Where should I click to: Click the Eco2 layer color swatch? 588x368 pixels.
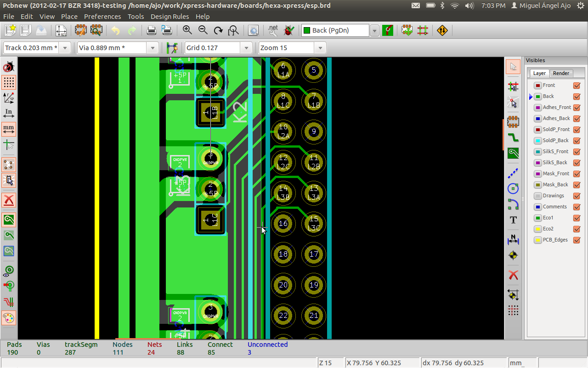(x=537, y=229)
